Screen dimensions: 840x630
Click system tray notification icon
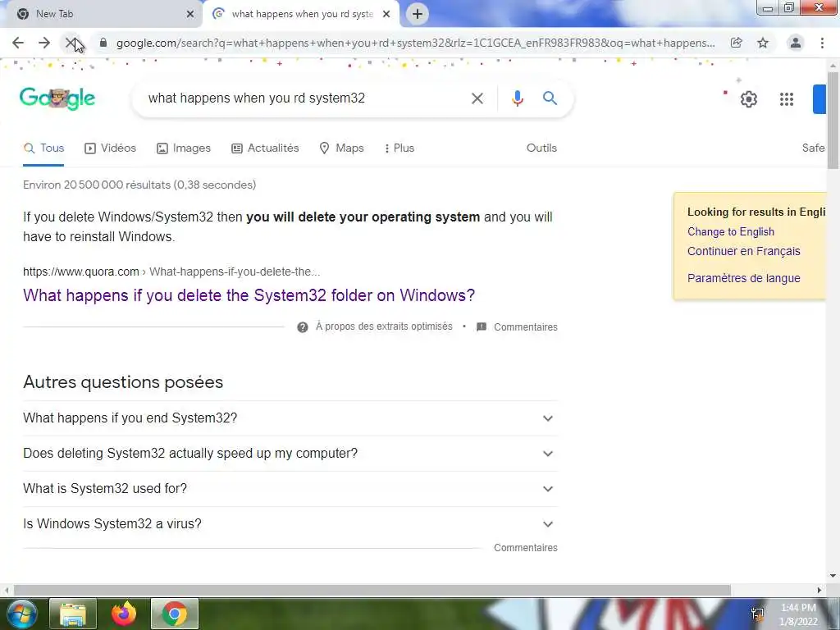pyautogui.click(x=757, y=614)
